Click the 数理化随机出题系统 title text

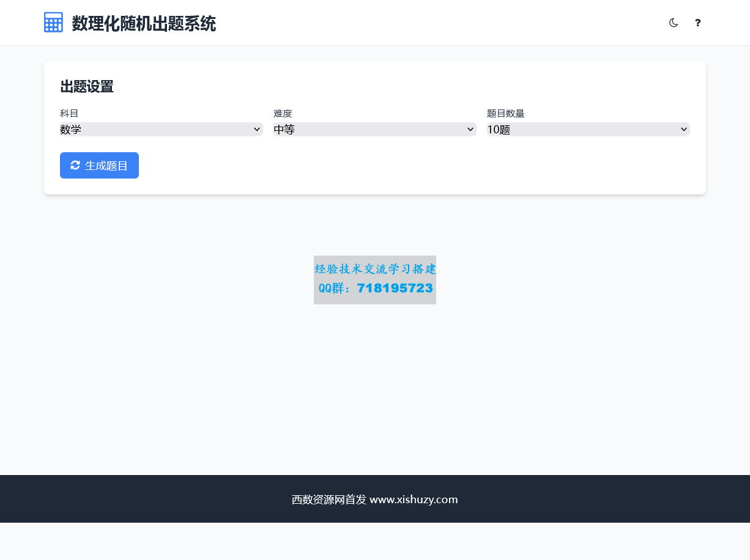(143, 23)
